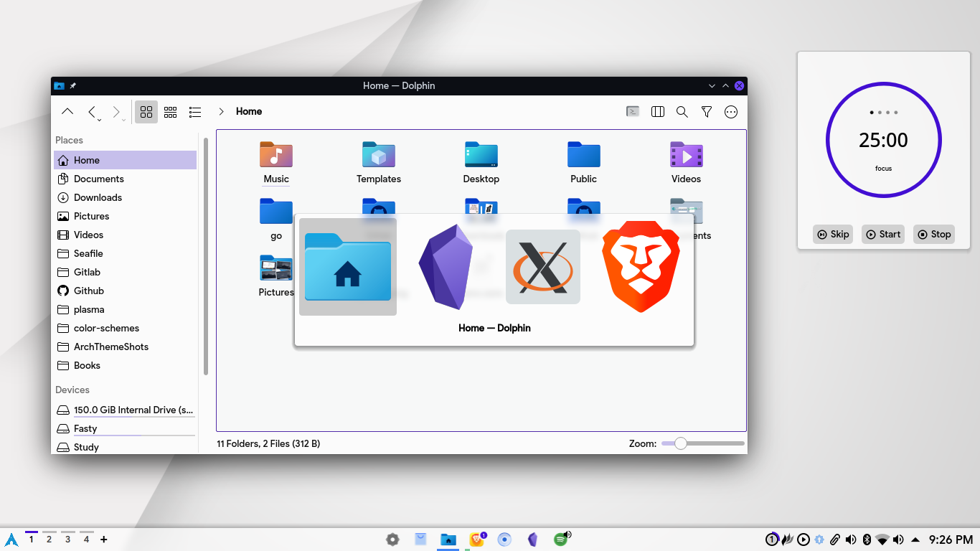This screenshot has width=980, height=551.
Task: Expand hidden system tray icons arrow
Action: pos(915,540)
